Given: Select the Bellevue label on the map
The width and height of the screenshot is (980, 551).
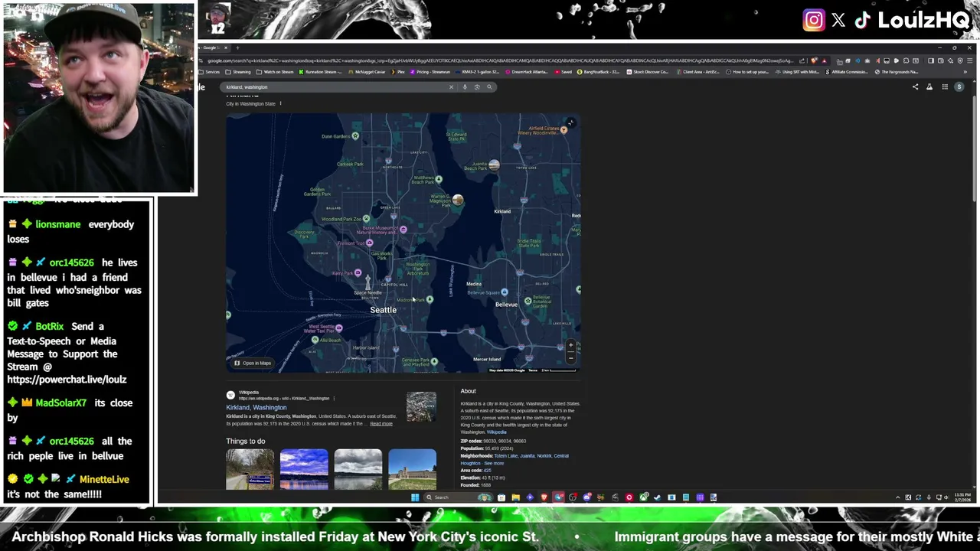Looking at the screenshot, I should [506, 305].
